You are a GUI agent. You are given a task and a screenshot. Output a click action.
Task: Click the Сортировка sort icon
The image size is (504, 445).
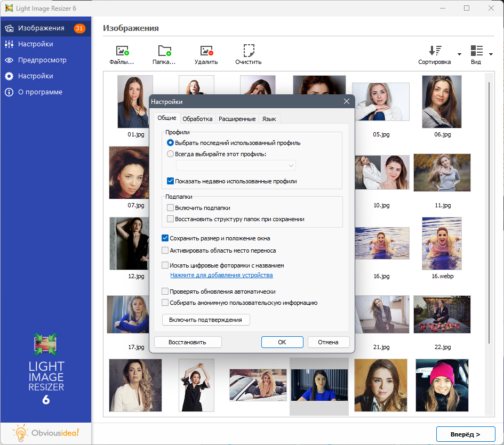435,51
